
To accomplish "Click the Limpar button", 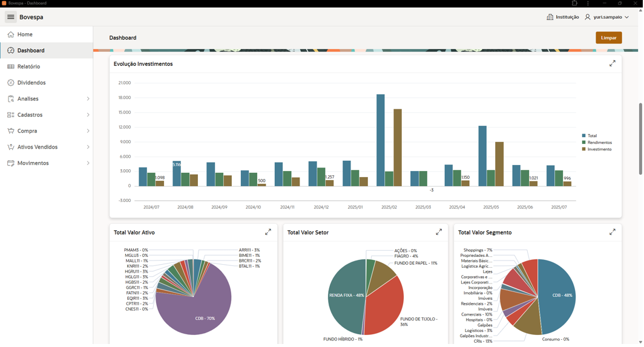I will pyautogui.click(x=609, y=37).
